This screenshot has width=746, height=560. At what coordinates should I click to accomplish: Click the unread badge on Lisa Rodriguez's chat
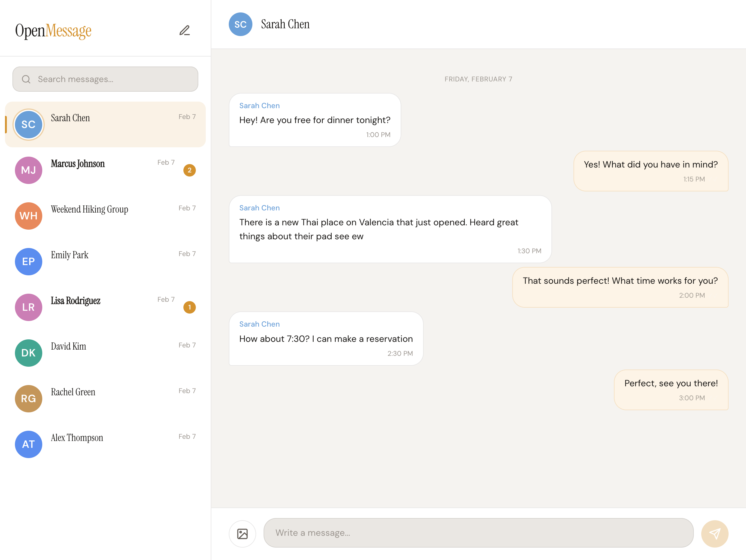(x=189, y=307)
